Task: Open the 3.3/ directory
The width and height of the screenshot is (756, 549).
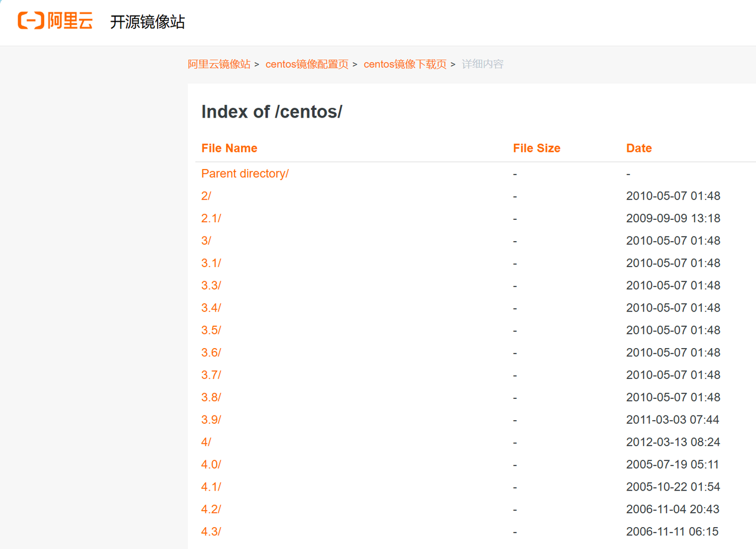Action: tap(211, 285)
